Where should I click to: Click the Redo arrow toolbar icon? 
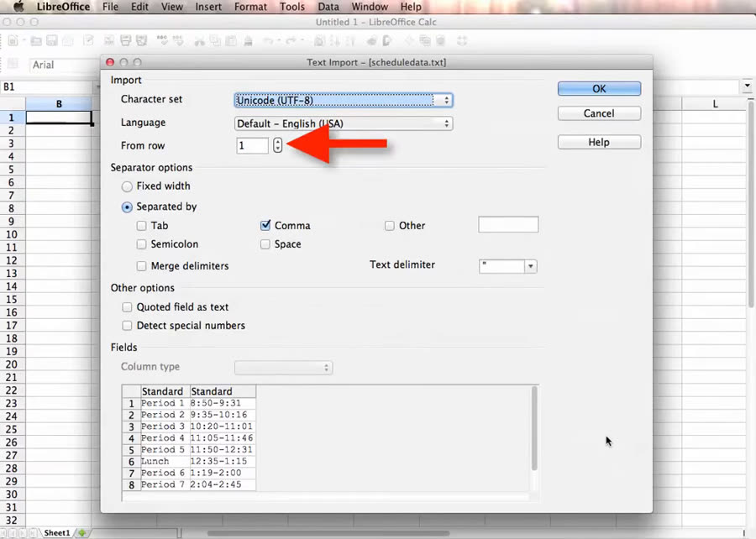291,41
